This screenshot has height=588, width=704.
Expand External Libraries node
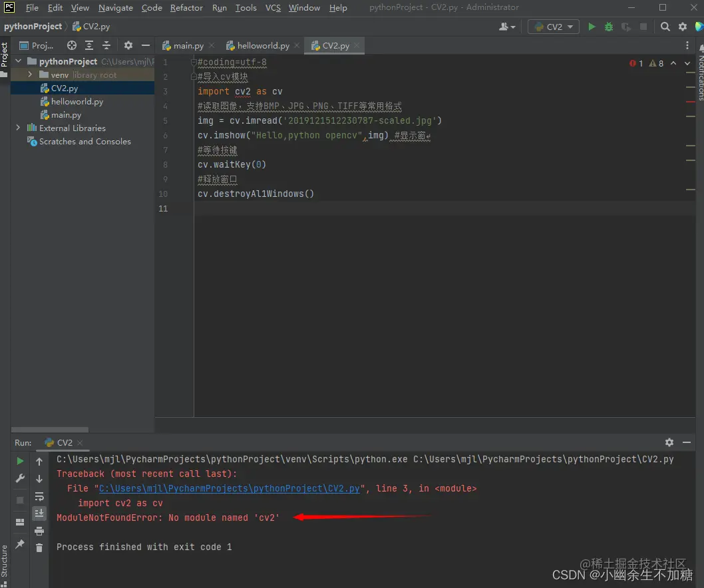point(18,128)
